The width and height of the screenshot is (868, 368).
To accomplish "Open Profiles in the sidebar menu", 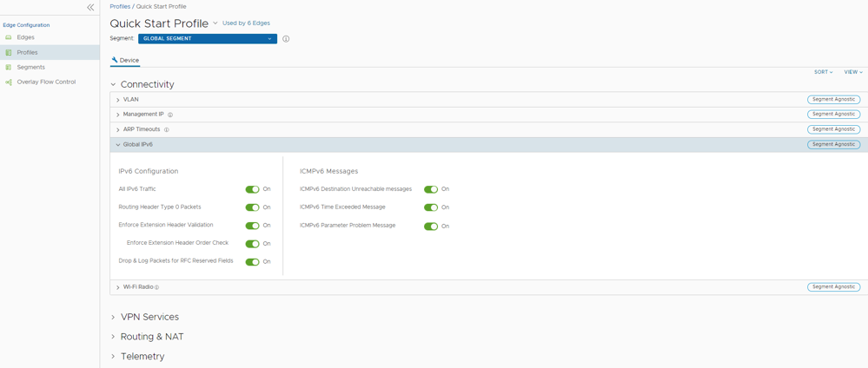I will click(x=27, y=52).
